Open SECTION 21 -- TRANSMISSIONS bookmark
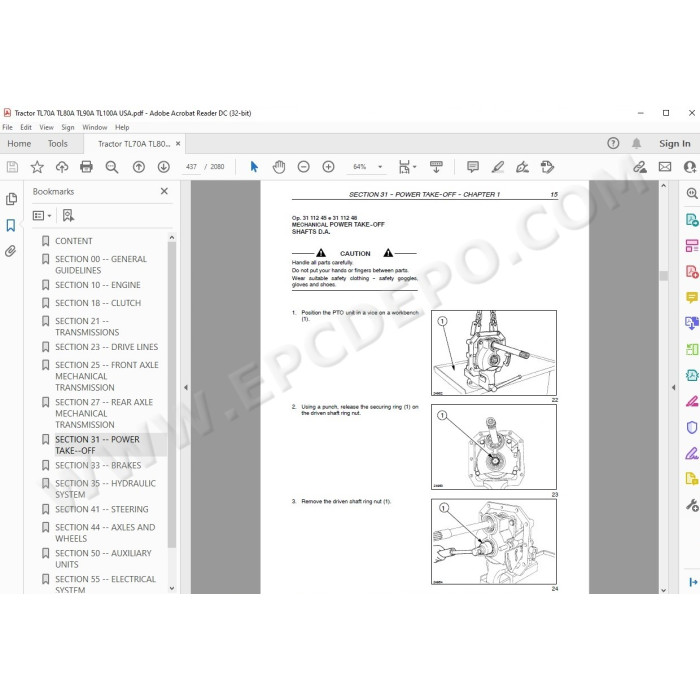This screenshot has width=700, height=700. (87, 327)
